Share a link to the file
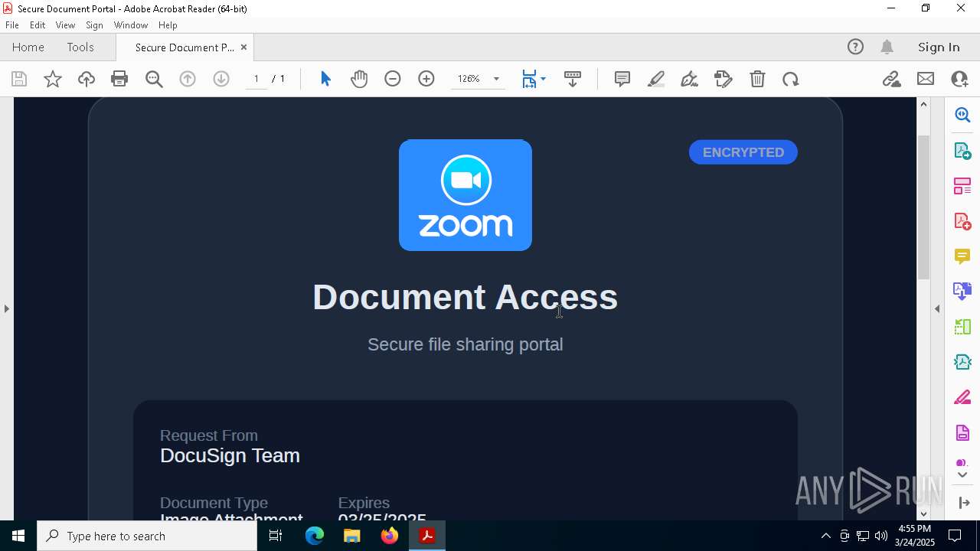980x551 pixels. [x=891, y=79]
